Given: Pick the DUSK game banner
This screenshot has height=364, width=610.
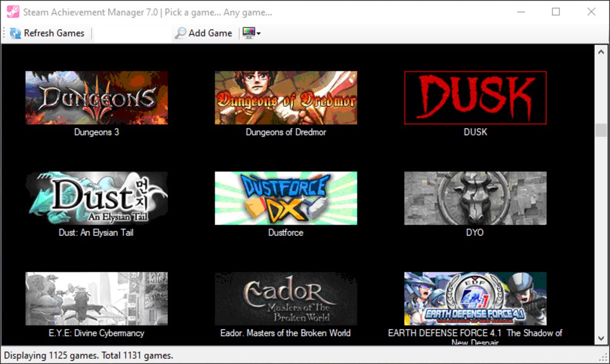Looking at the screenshot, I should [475, 98].
